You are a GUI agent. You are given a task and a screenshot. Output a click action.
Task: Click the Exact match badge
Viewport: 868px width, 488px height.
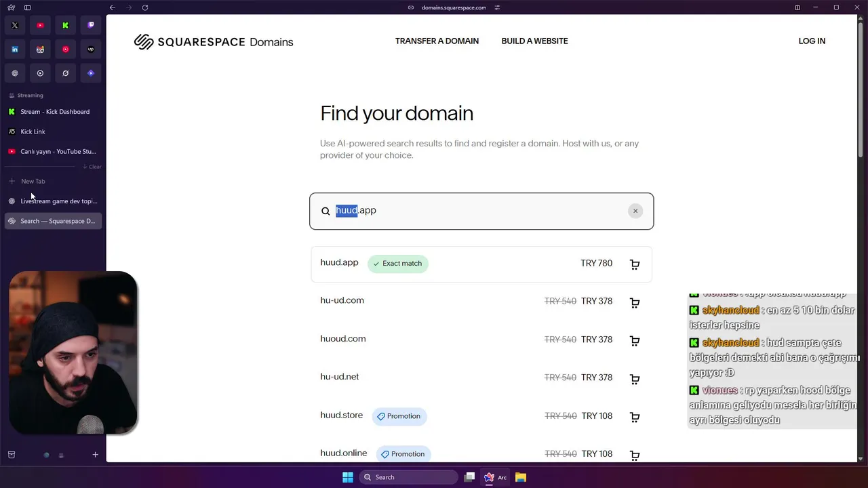pos(398,264)
